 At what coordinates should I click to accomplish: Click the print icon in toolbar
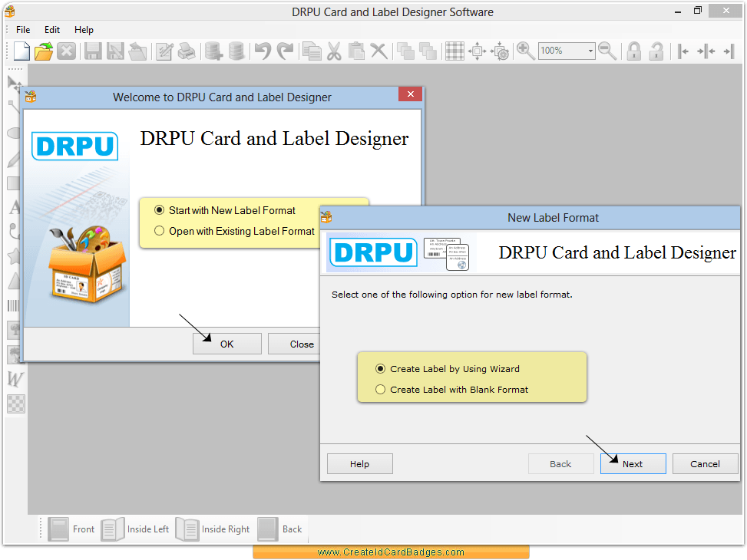[187, 51]
